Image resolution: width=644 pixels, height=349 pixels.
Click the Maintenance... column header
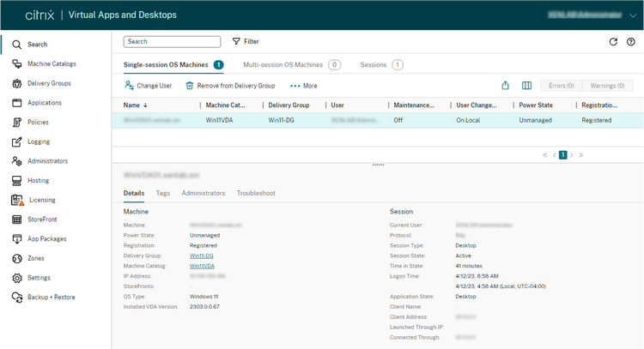pyautogui.click(x=414, y=105)
